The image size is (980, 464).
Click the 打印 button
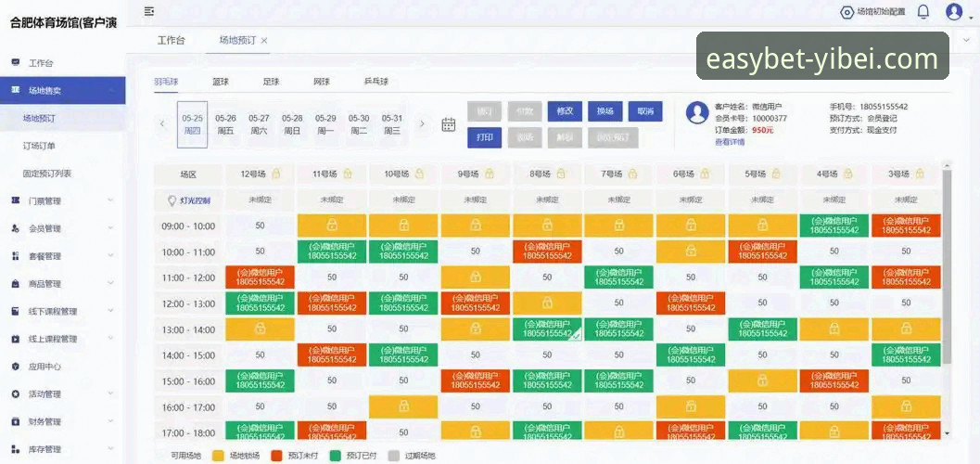[484, 137]
